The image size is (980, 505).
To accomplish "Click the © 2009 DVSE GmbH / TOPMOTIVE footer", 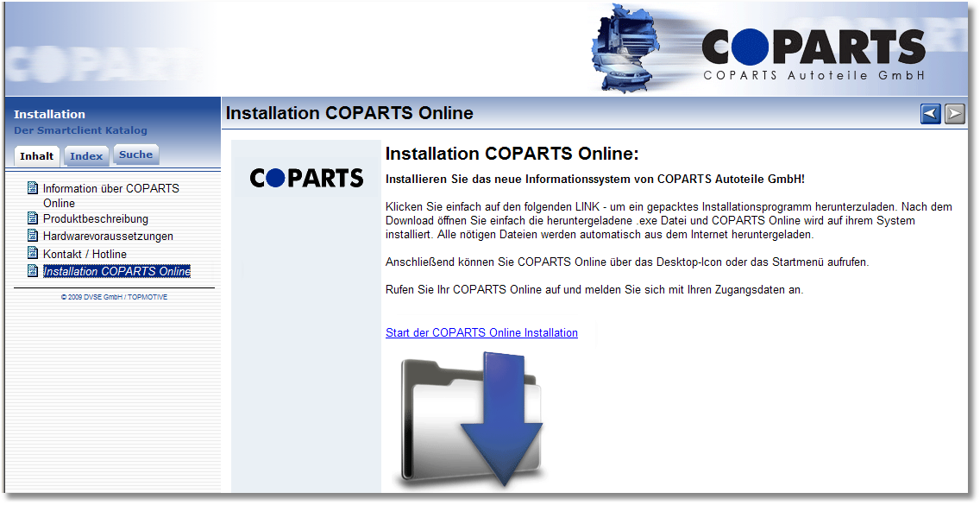I will (x=115, y=297).
